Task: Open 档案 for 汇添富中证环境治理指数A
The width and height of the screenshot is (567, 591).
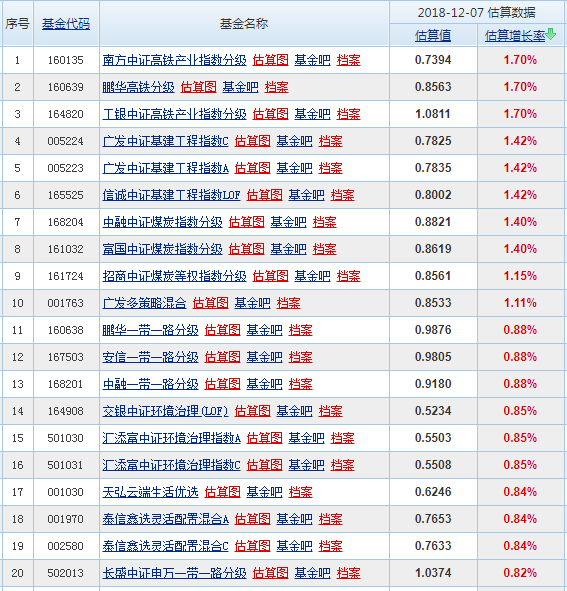Action: pyautogui.click(x=342, y=438)
